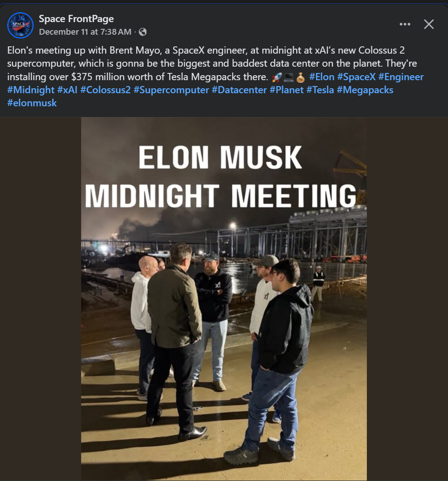Click the post caption text about Colossus 2
Image resolution: width=448 pixels, height=481 pixels.
pyautogui.click(x=180, y=64)
